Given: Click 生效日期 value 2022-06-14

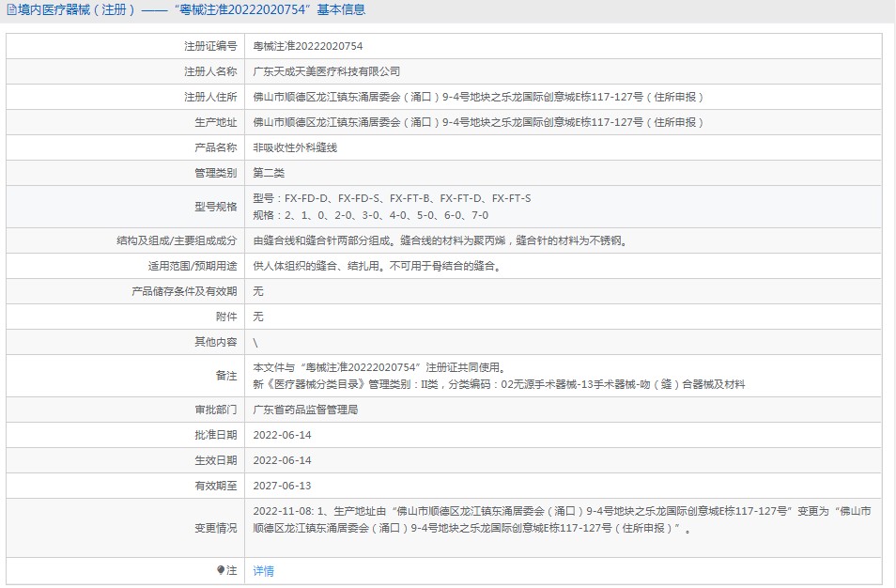Looking at the screenshot, I should (283, 460).
